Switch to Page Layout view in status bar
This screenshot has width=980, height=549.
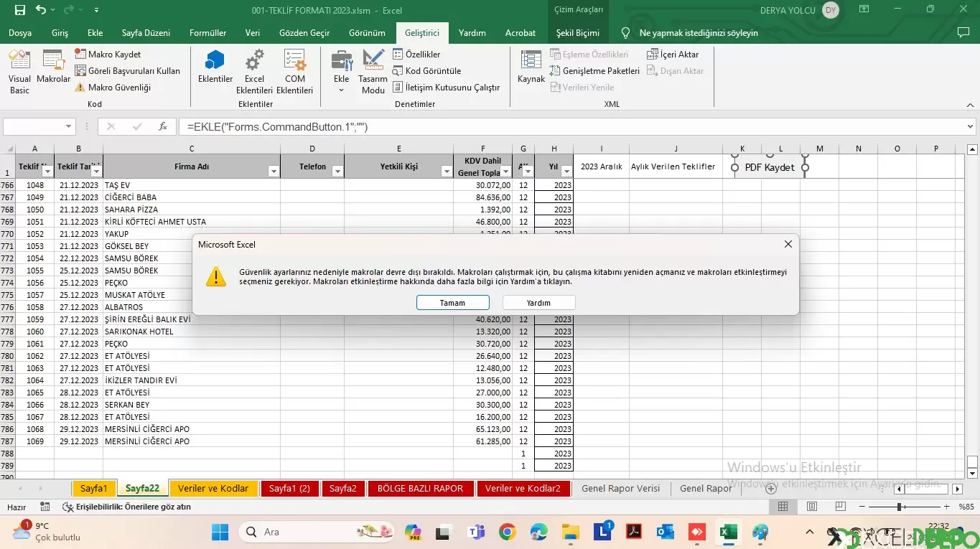(x=811, y=507)
